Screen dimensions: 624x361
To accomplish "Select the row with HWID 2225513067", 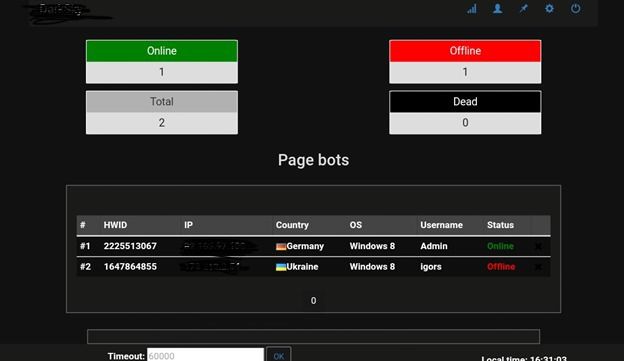I will pyautogui.click(x=314, y=246).
